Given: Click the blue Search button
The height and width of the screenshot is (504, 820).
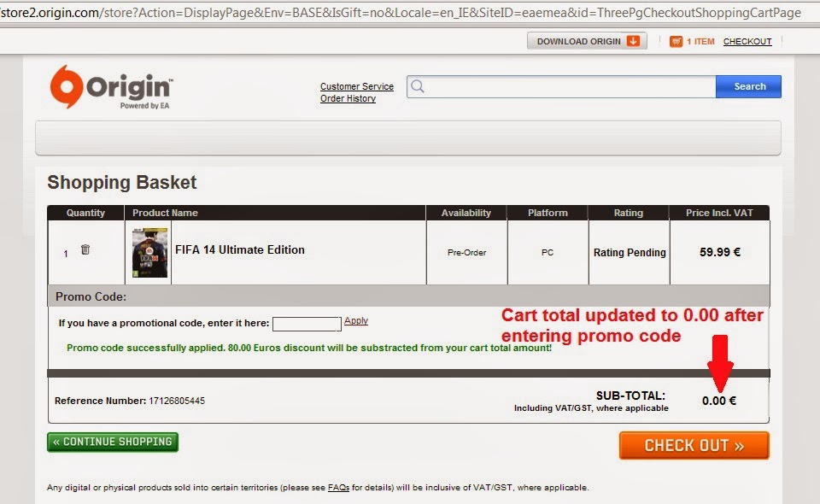Looking at the screenshot, I should tap(749, 86).
